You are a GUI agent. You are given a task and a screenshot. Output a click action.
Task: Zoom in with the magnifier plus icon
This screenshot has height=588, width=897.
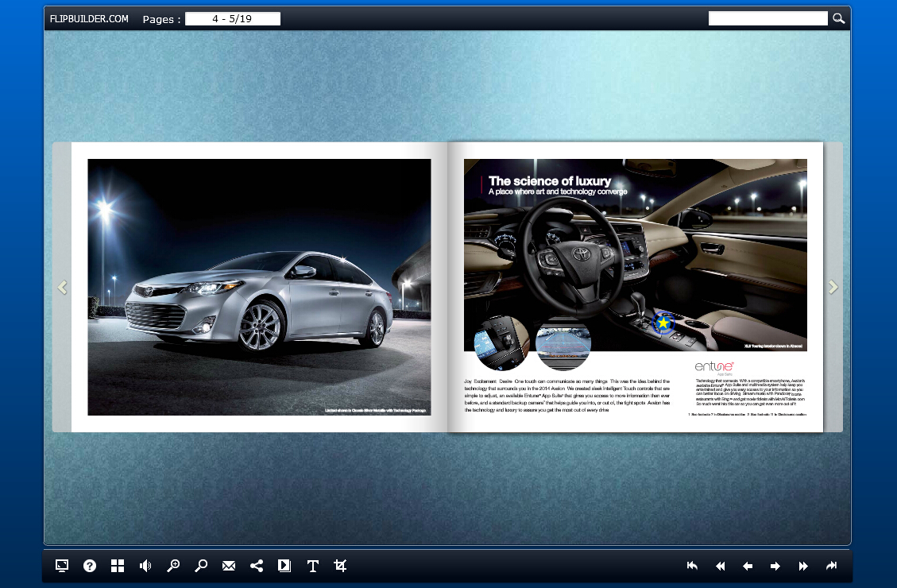[x=172, y=566]
